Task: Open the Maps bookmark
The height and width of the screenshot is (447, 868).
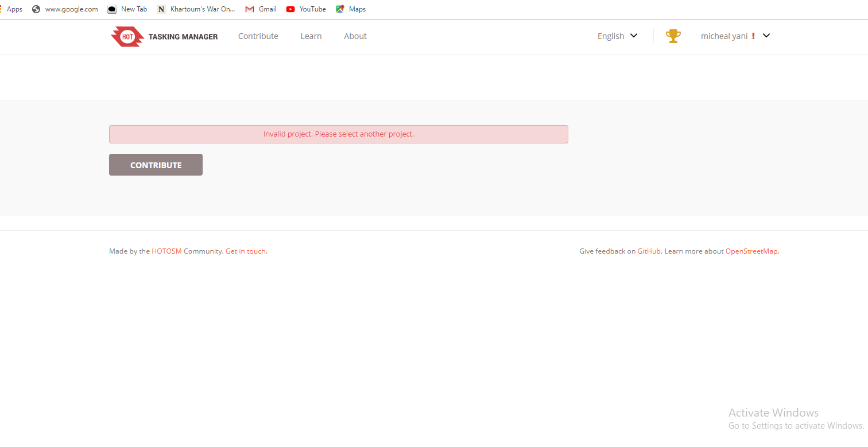Action: [x=351, y=9]
